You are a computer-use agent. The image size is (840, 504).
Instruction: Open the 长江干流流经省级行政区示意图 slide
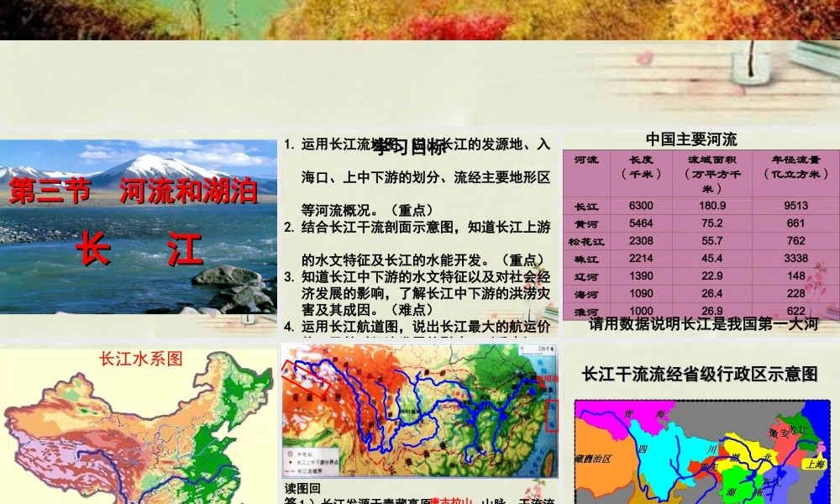click(x=701, y=423)
